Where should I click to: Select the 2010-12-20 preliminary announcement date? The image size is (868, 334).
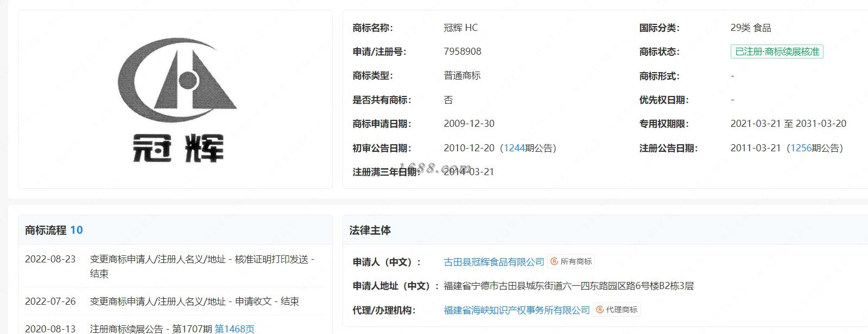469,148
